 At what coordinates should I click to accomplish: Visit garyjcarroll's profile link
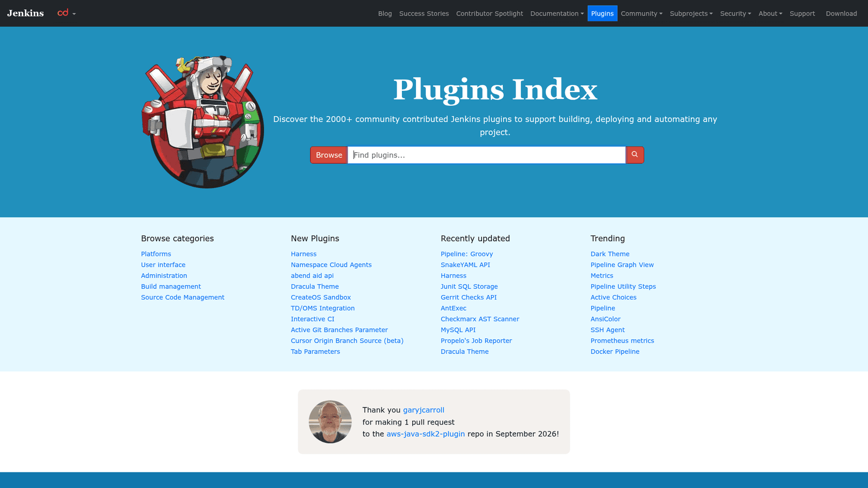coord(424,410)
